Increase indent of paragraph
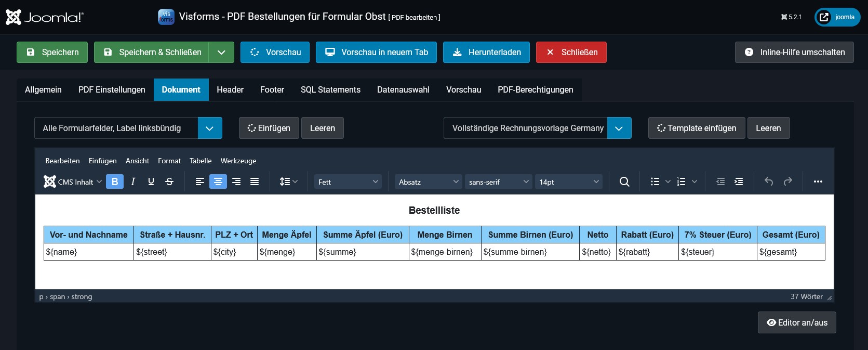The image size is (868, 350). pos(739,182)
